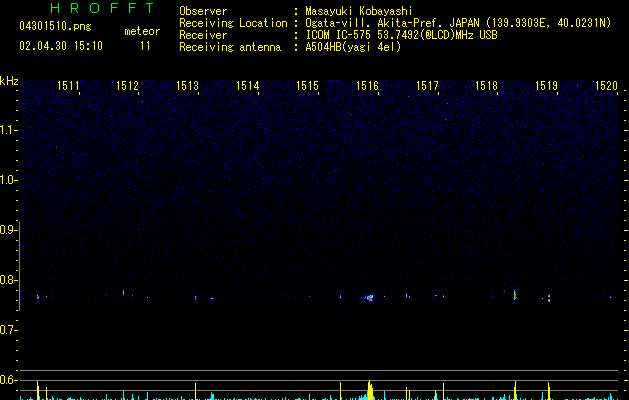Image resolution: width=629 pixels, height=400 pixels.
Task: Click the 1517 time marker
Action: (x=427, y=86)
